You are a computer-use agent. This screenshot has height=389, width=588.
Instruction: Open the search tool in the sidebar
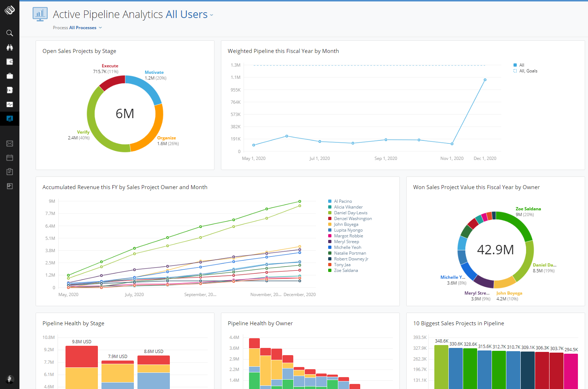point(10,33)
